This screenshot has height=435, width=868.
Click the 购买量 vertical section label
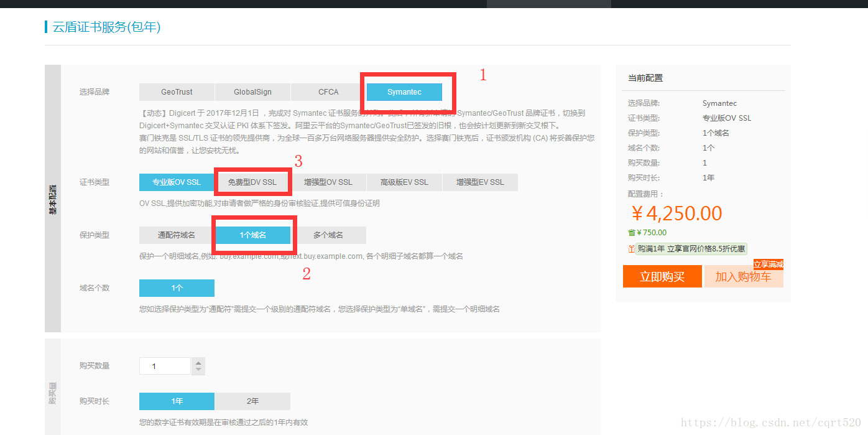click(53, 393)
